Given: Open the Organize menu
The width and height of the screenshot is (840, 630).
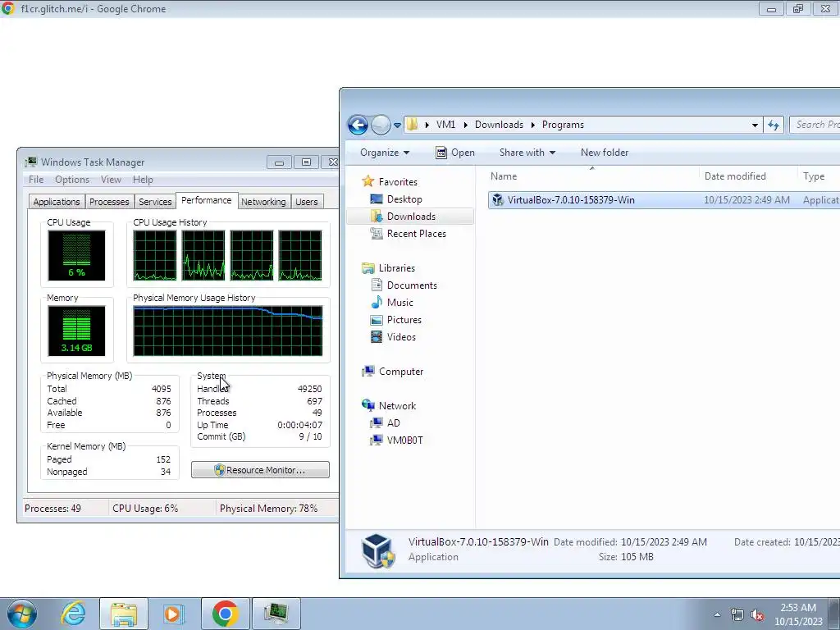Looking at the screenshot, I should (385, 153).
